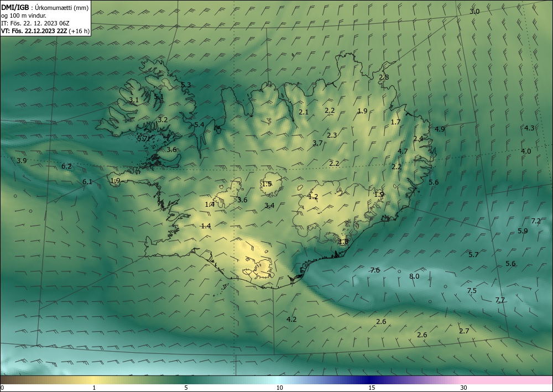553x392 pixels.
Task: Select the '6.2' value over the western sea
Action: coord(66,166)
